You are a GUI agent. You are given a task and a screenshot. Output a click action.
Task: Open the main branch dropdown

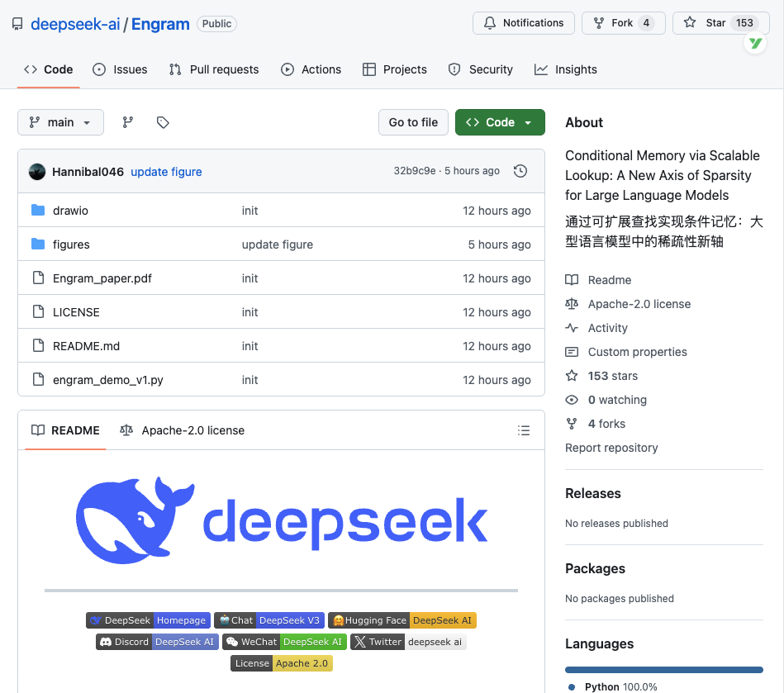point(60,121)
